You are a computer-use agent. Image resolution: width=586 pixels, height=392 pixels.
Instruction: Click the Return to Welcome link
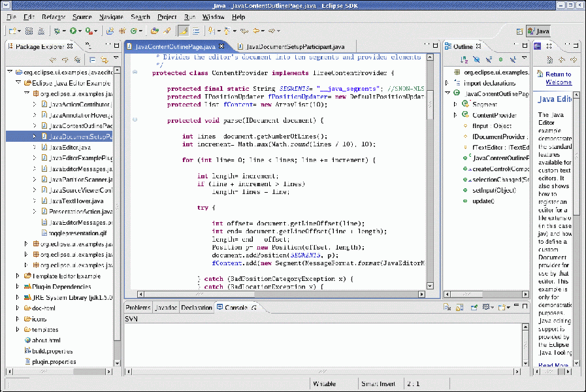(559, 78)
